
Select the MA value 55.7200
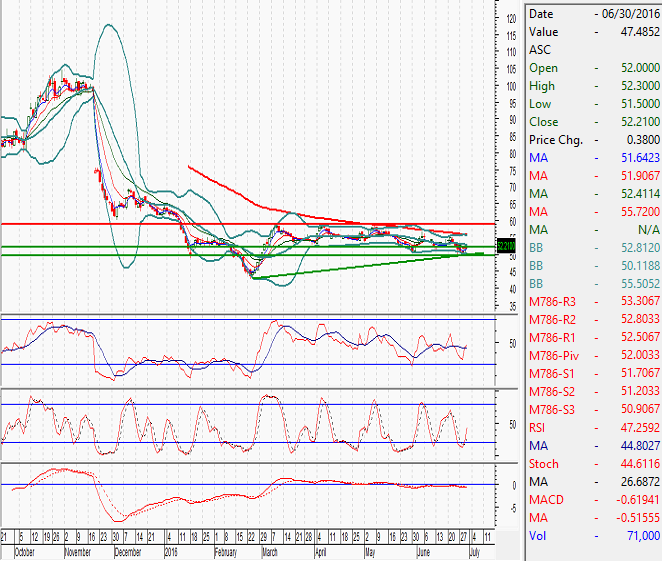pyautogui.click(x=630, y=212)
